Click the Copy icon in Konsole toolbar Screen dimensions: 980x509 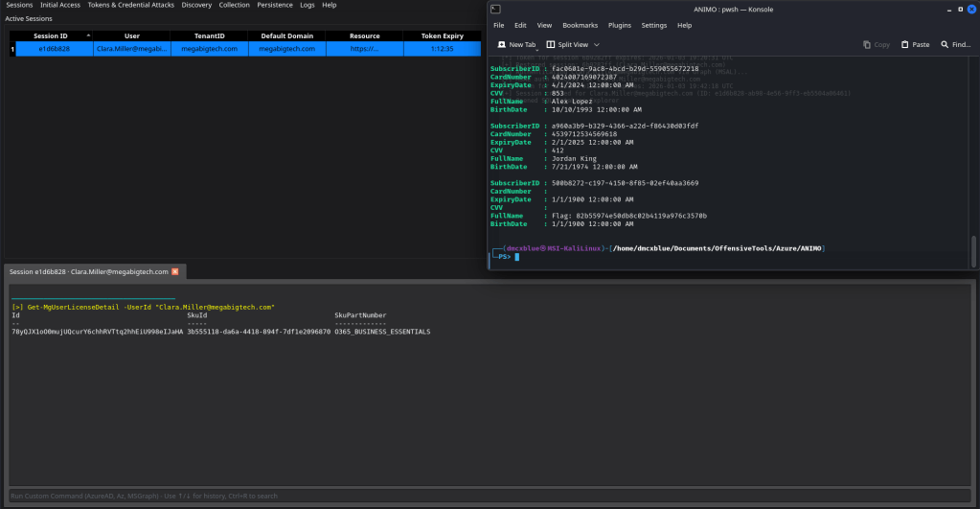pos(867,44)
